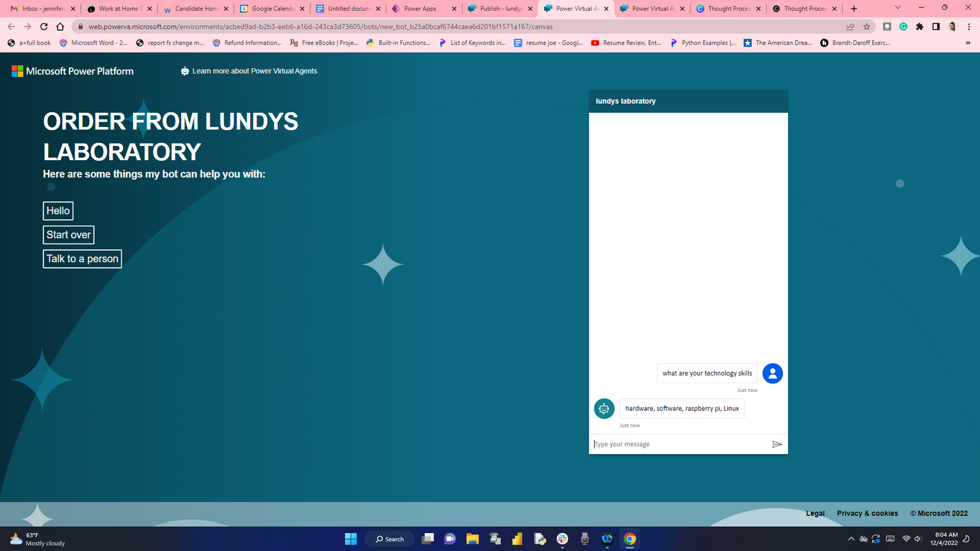Image resolution: width=980 pixels, height=551 pixels.
Task: Click the bot avatar icon in chat
Action: pos(604,409)
